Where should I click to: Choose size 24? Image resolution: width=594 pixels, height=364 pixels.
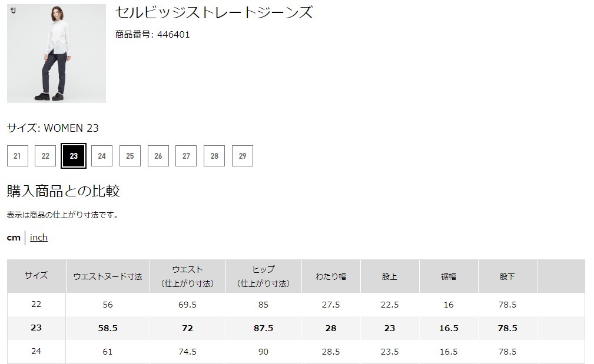102,156
